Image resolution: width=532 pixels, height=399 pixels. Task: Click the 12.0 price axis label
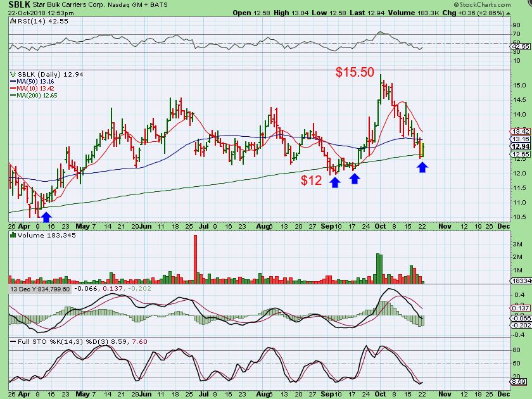[x=519, y=174]
